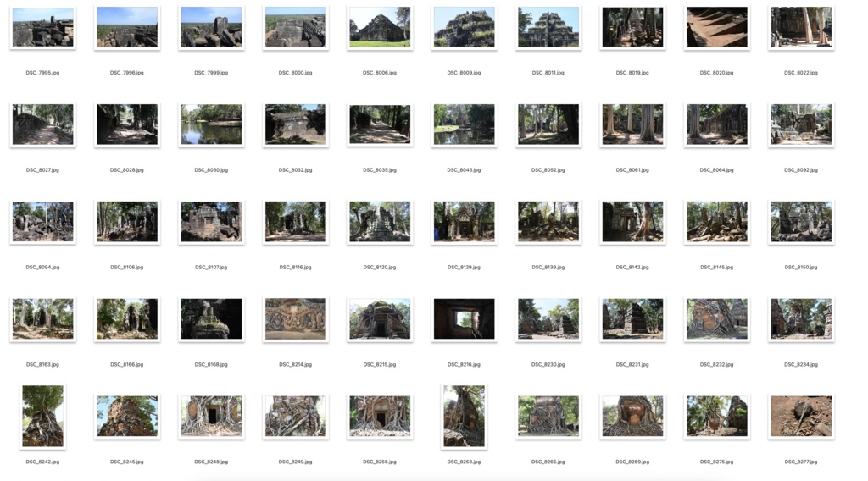Click the DSC_8129.jpg file name text
868x481 pixels.
pos(464,267)
